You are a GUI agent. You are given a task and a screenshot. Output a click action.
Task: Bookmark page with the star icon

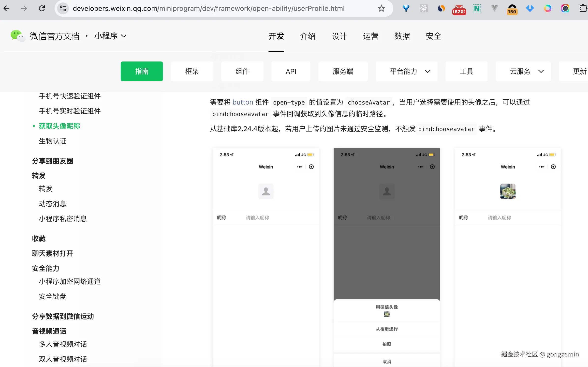(x=381, y=8)
